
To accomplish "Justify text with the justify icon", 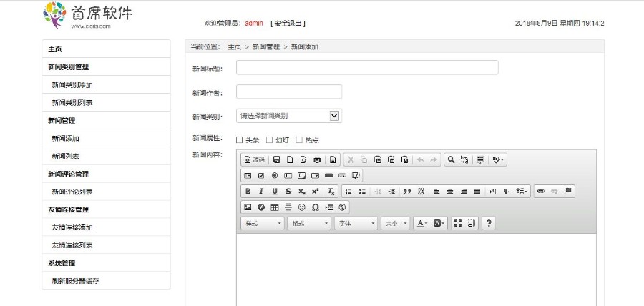I will pos(477,191).
